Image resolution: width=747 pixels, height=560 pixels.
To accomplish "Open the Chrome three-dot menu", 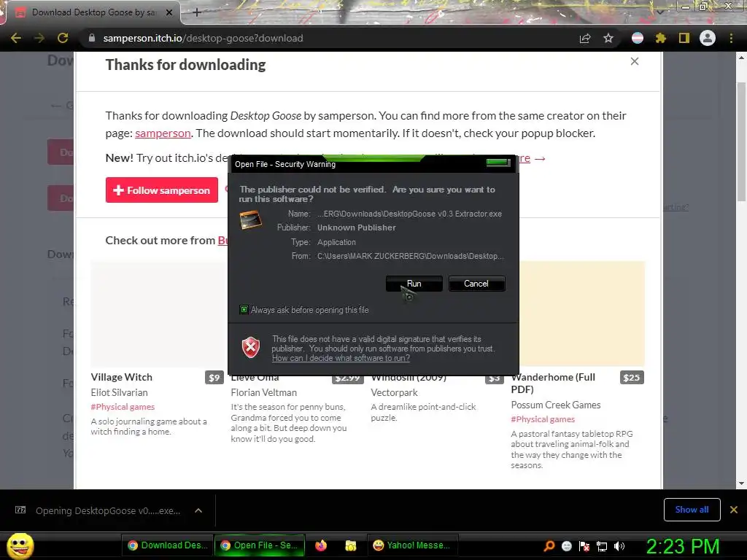I will 731,38.
